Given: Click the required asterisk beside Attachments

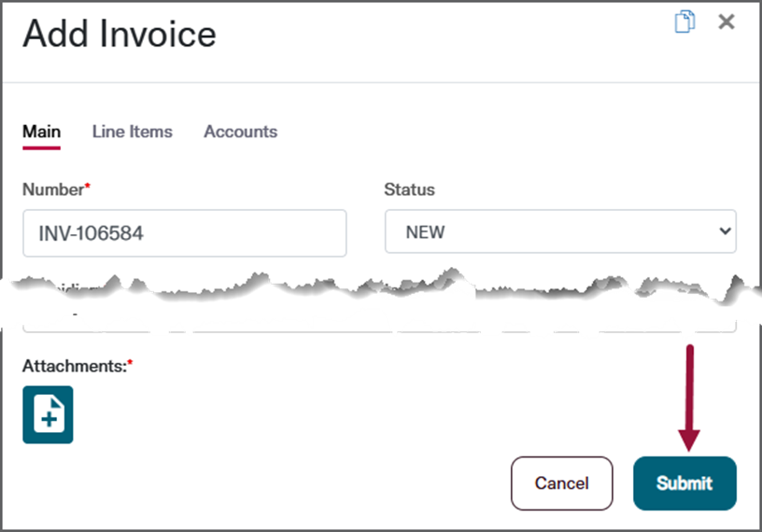Looking at the screenshot, I should [x=130, y=362].
